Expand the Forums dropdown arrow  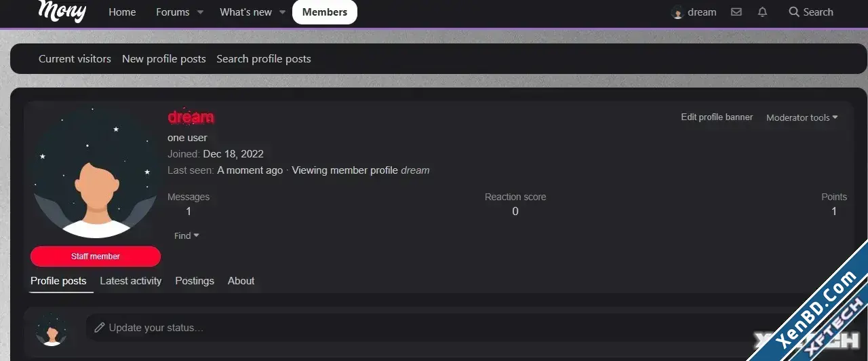(x=200, y=12)
